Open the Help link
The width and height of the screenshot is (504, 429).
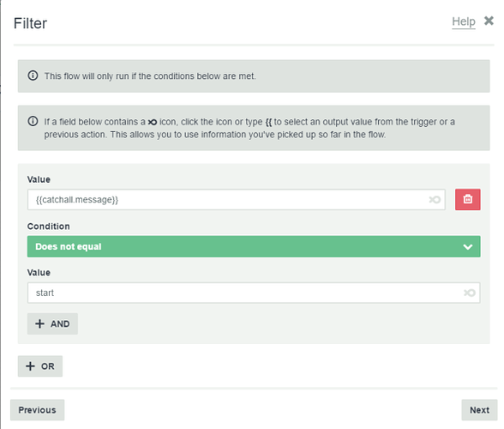point(464,21)
